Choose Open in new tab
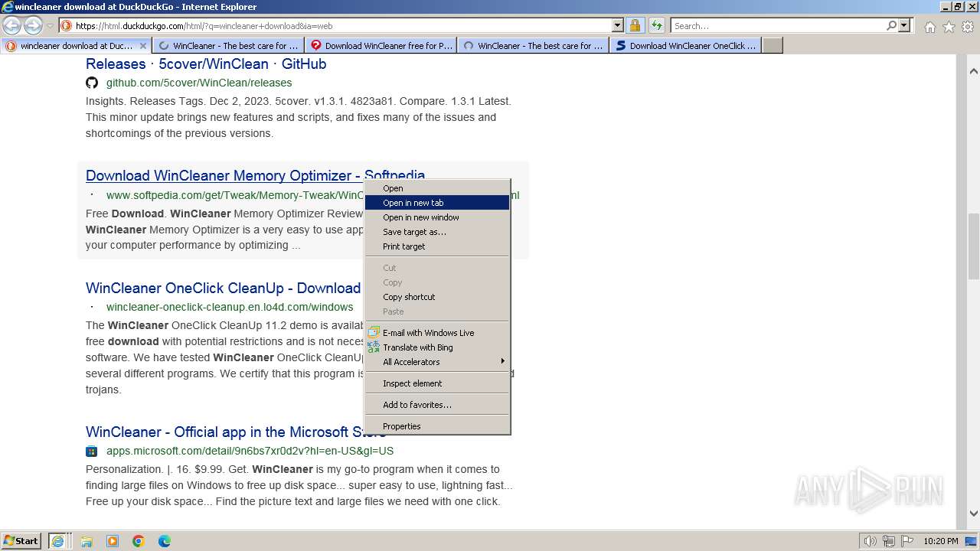Image resolution: width=980 pixels, height=551 pixels. point(437,203)
